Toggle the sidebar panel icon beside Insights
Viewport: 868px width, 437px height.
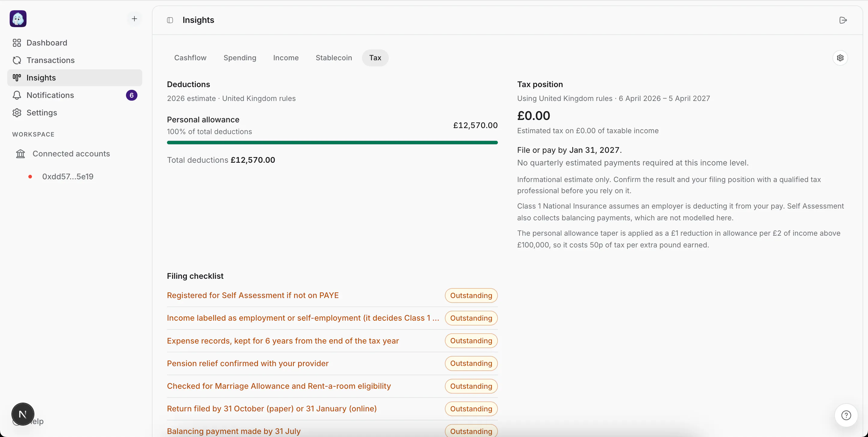coord(170,20)
